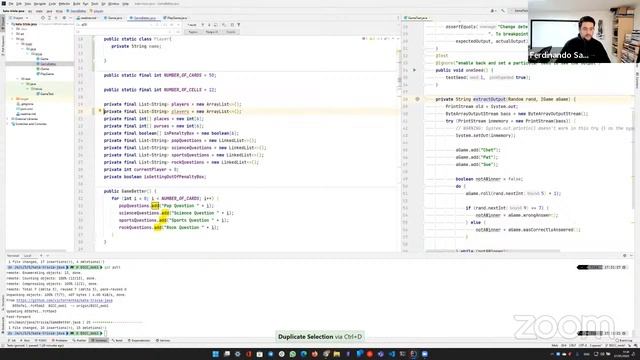
Task: Switch to PlayGame.java editor tab
Action: (x=176, y=18)
